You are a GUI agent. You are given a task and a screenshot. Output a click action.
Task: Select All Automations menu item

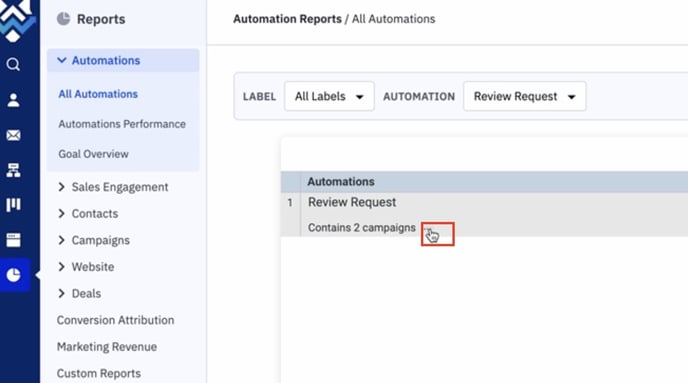[x=98, y=94]
